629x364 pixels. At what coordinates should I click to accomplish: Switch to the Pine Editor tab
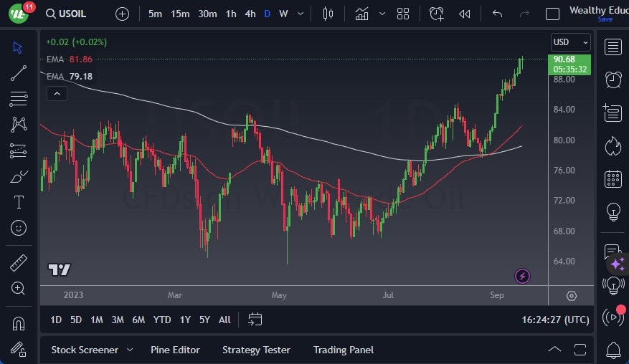tap(175, 350)
